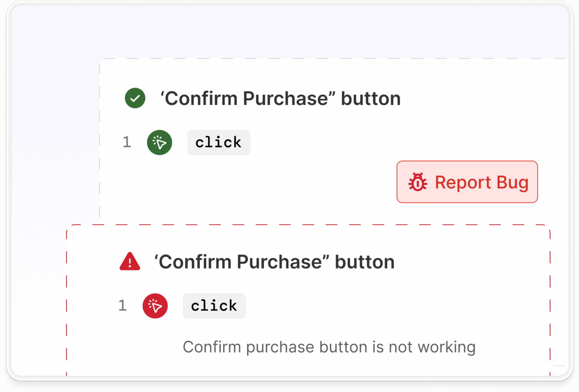Click the green click-action cursor icon

(159, 142)
